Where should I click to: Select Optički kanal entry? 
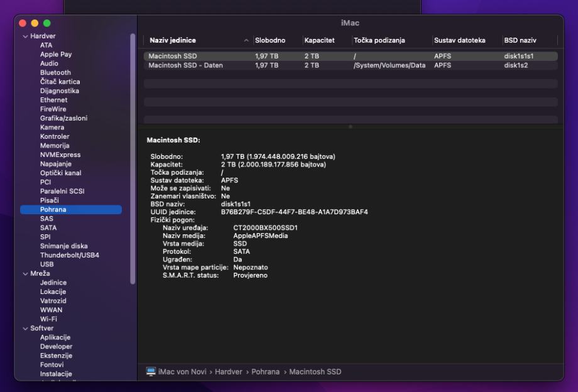(x=60, y=173)
